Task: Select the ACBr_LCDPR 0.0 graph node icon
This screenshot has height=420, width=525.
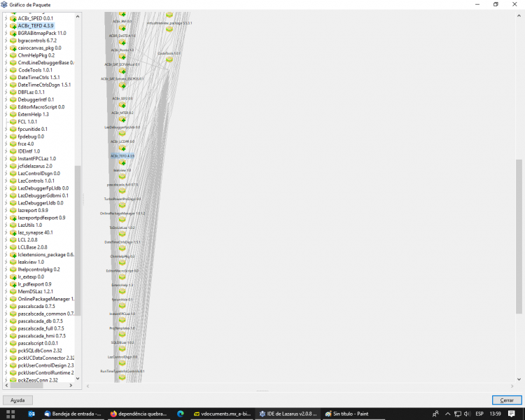Action: point(122,148)
